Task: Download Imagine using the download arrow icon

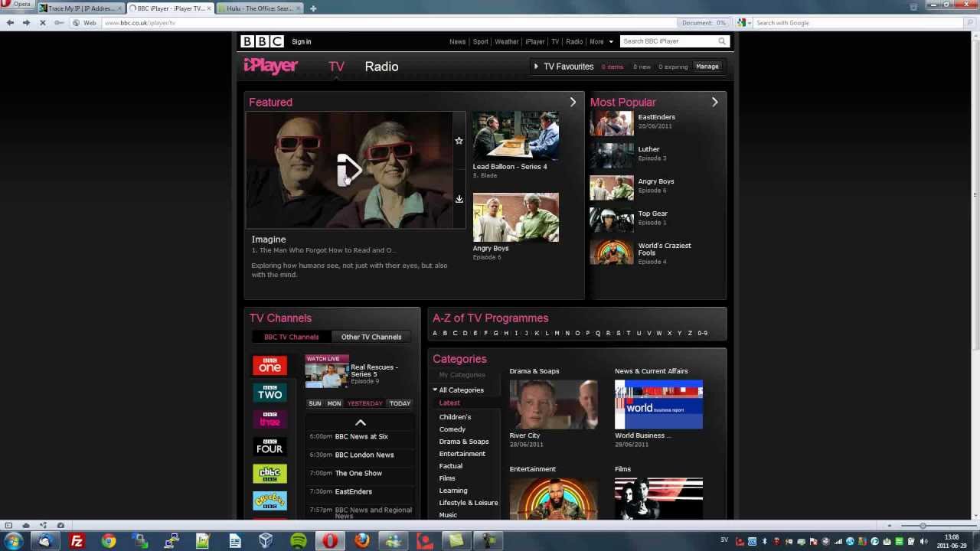Action: pyautogui.click(x=459, y=199)
